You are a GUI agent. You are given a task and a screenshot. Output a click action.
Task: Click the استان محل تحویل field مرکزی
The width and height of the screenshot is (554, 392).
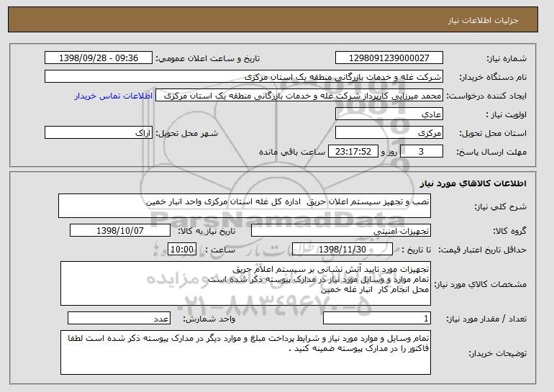coord(389,133)
